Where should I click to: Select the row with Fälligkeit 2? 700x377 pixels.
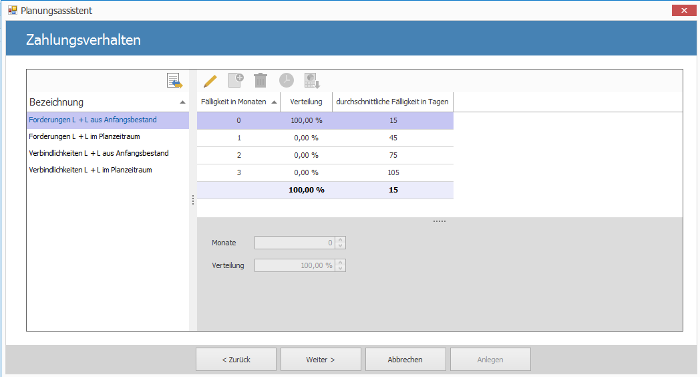[x=325, y=155]
